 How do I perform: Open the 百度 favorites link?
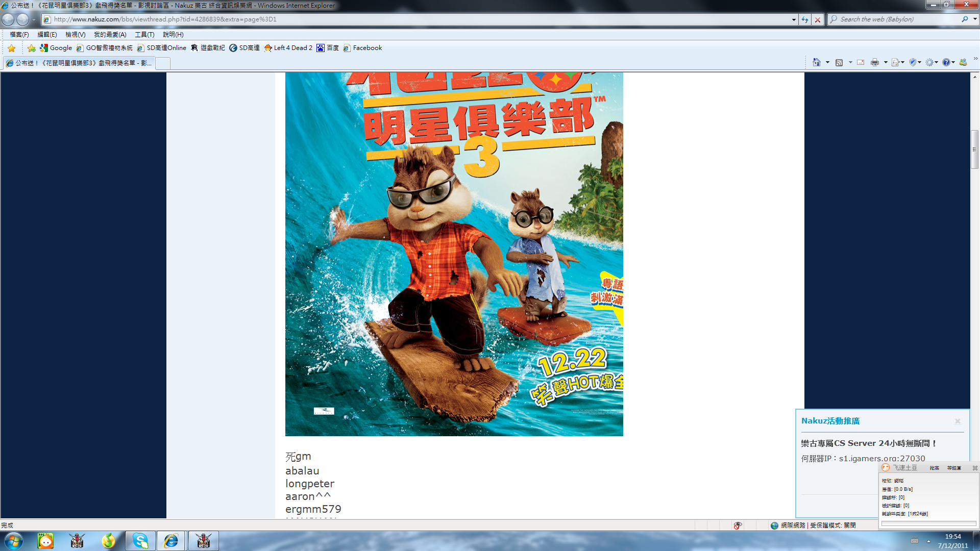(x=328, y=48)
